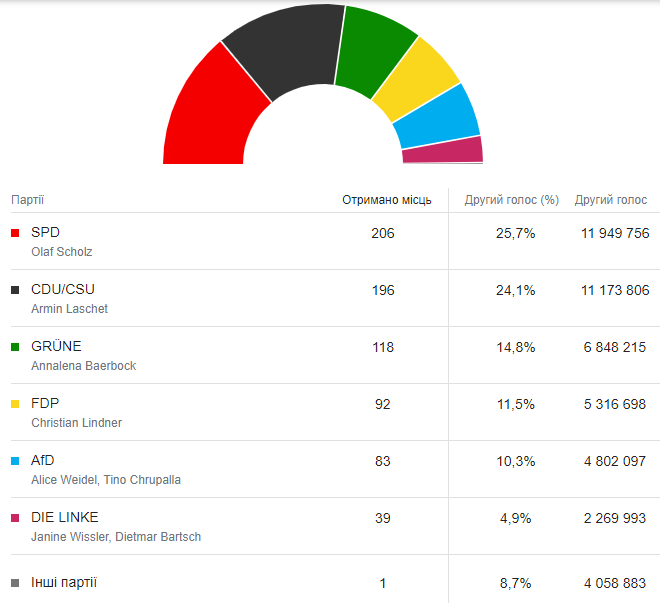Click the gray Інші партії color square
The image size is (660, 603).
tap(15, 583)
